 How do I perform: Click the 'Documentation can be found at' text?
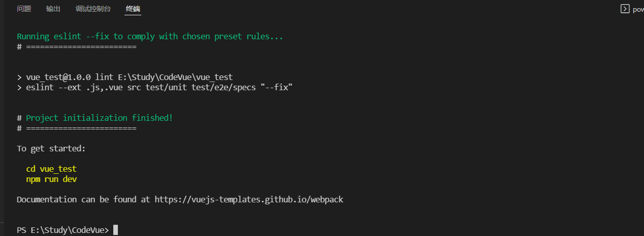[x=84, y=199]
